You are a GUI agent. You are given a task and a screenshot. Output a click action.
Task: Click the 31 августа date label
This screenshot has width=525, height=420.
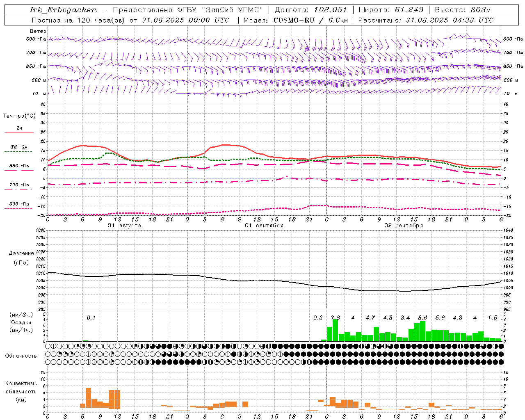click(125, 226)
